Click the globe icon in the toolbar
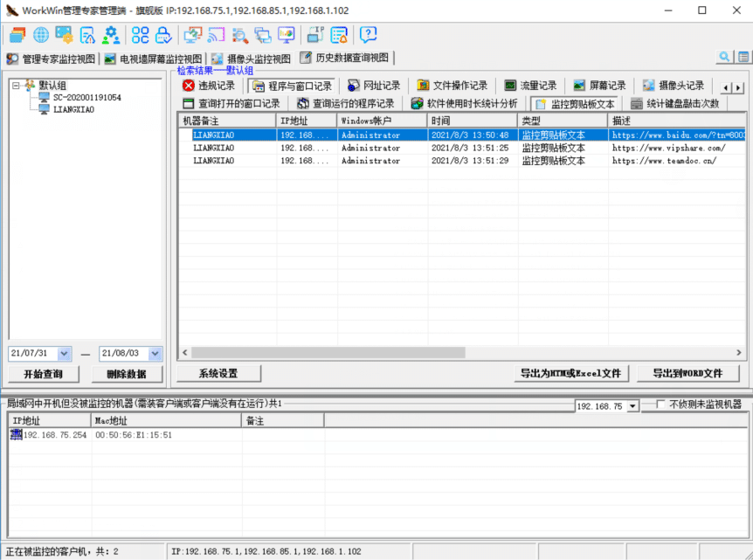Image resolution: width=753 pixels, height=560 pixels. pyautogui.click(x=41, y=35)
